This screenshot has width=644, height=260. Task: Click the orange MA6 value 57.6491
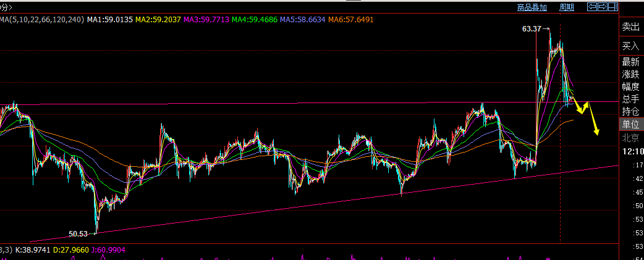coord(351,19)
